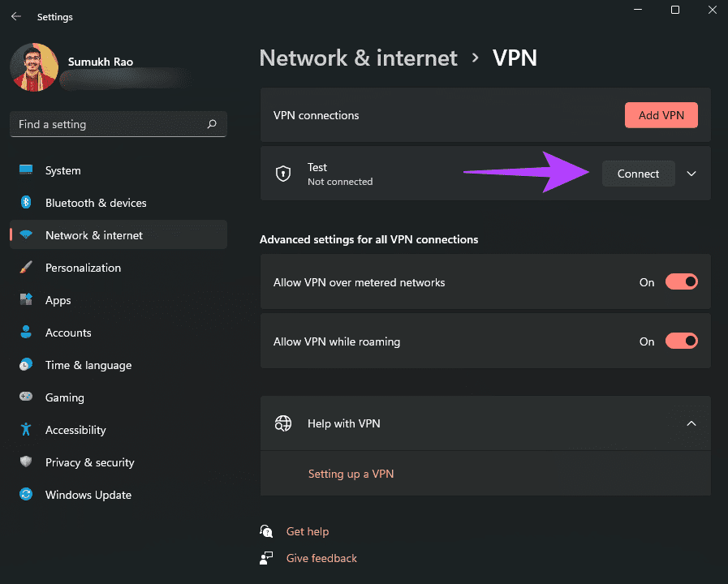Click the On label for roaming
728x584 pixels.
[647, 341]
